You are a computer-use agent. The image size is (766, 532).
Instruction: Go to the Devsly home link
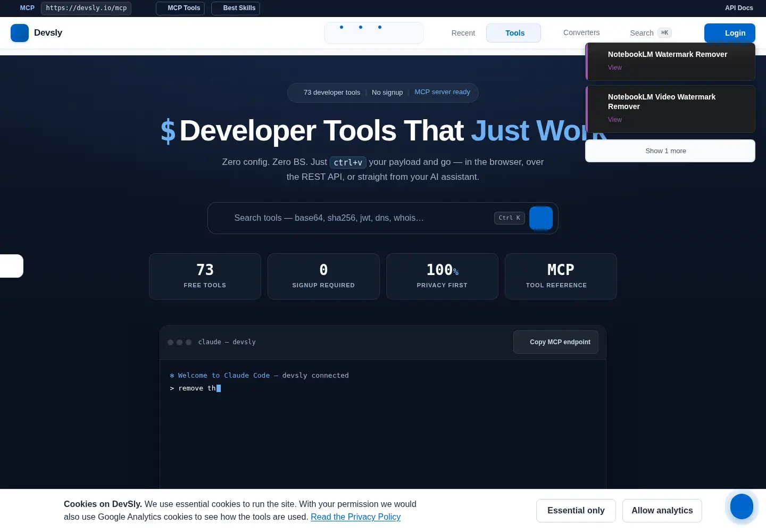[x=37, y=33]
